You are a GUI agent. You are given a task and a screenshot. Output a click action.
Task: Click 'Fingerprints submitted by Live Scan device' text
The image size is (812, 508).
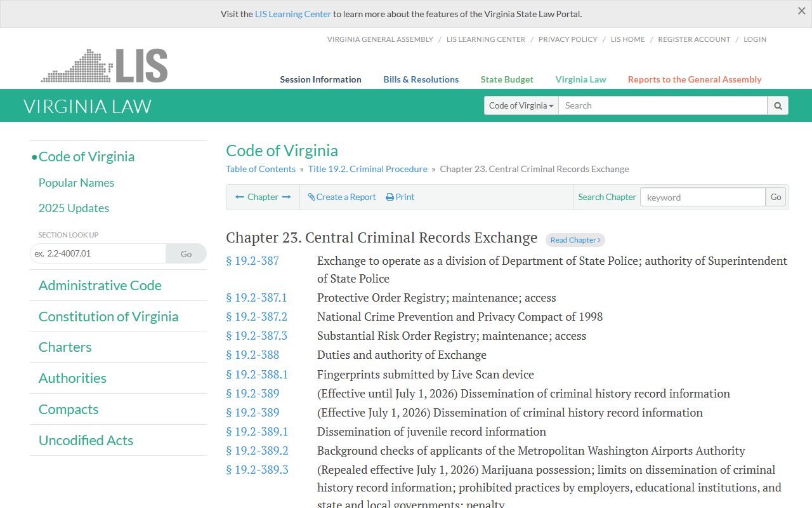tap(426, 374)
